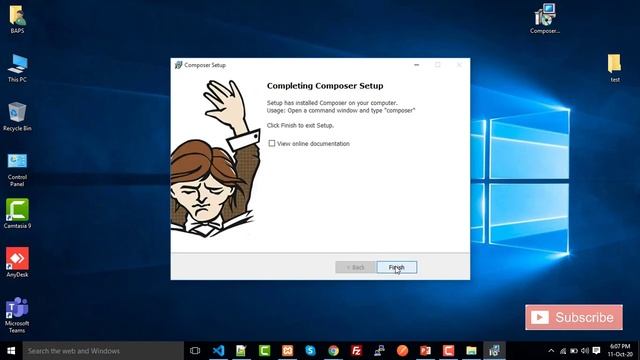
Task: Open the battery tray icon
Action: [574, 351]
